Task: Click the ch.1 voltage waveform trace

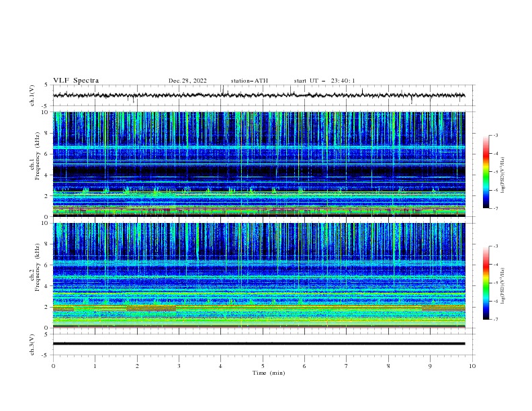Action: 259,95
